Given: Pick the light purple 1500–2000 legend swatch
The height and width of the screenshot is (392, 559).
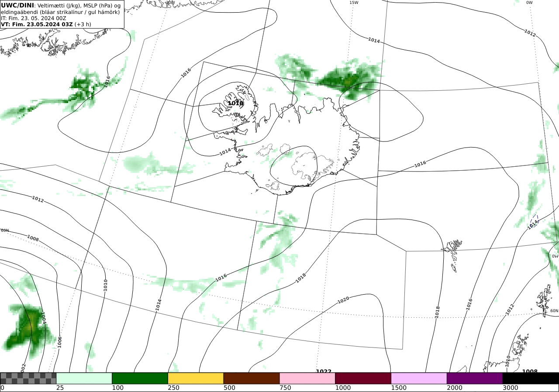Looking at the screenshot, I should click(x=419, y=378).
